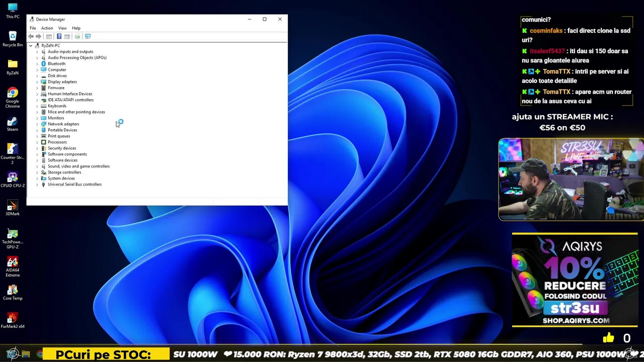644x362 pixels.
Task: Open the View menu
Action: (x=62, y=28)
